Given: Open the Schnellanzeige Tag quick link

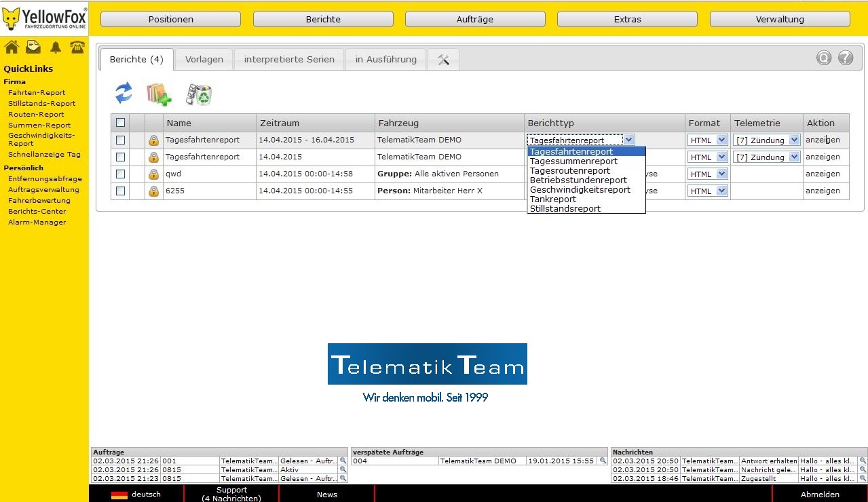Looking at the screenshot, I should (44, 155).
